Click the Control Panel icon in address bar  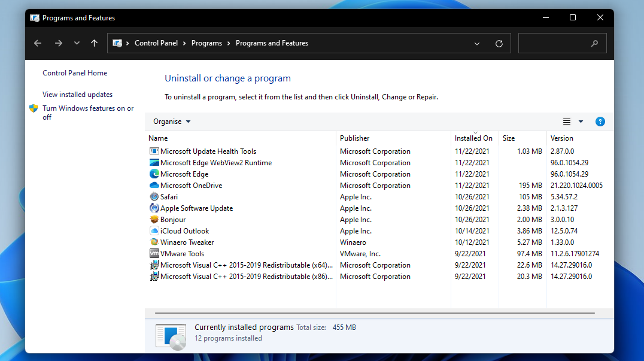[x=117, y=43]
